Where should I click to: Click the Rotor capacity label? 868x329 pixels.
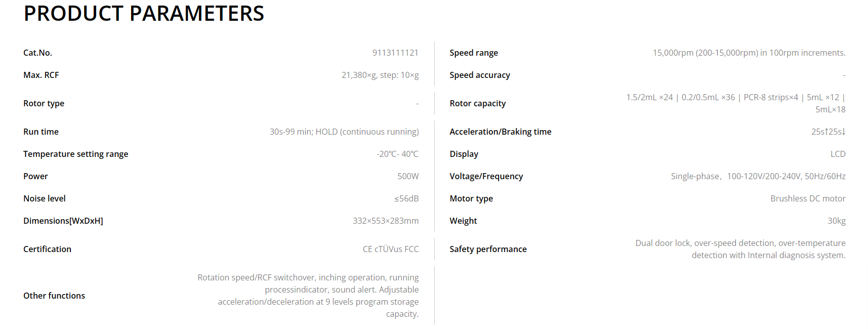[x=478, y=103]
